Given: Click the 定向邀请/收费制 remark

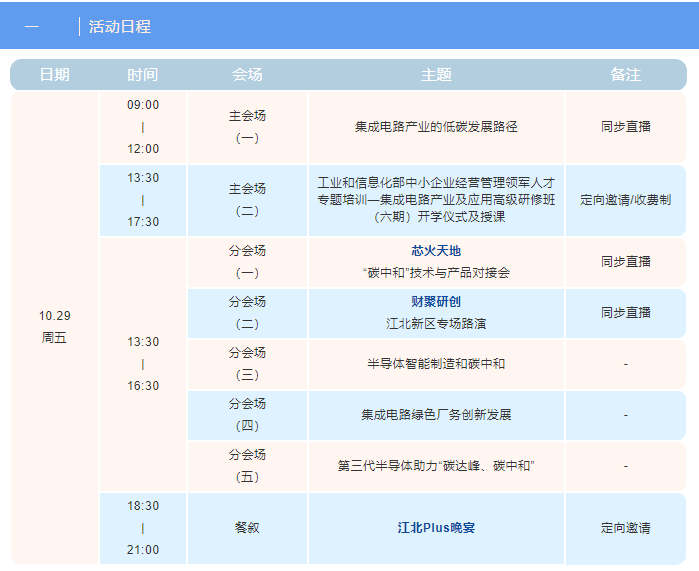Looking at the screenshot, I should [x=625, y=200].
